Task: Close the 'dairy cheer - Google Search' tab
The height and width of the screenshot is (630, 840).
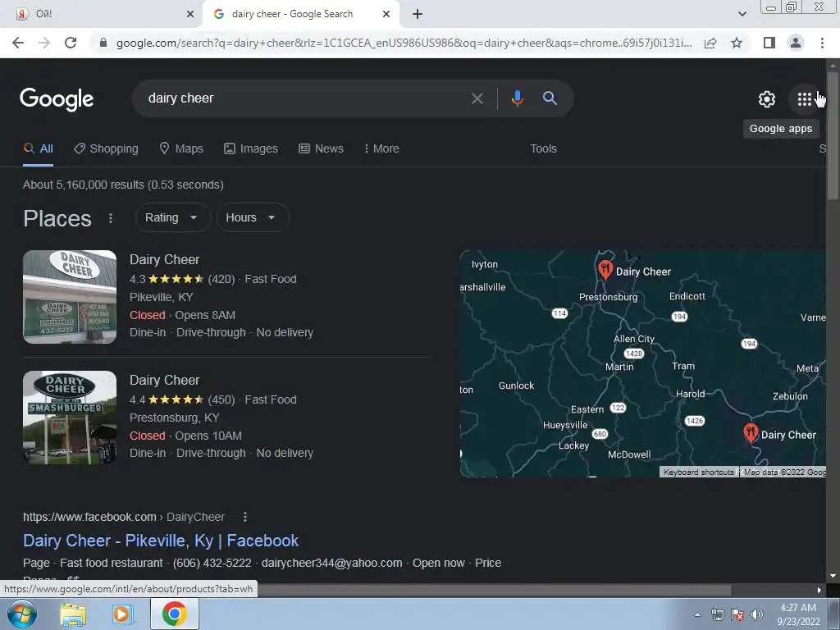Action: pyautogui.click(x=386, y=14)
